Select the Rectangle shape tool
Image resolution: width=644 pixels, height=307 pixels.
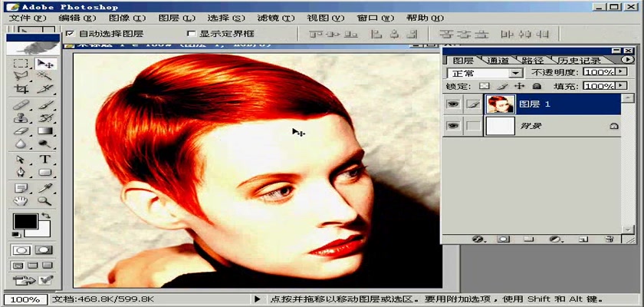(x=44, y=172)
